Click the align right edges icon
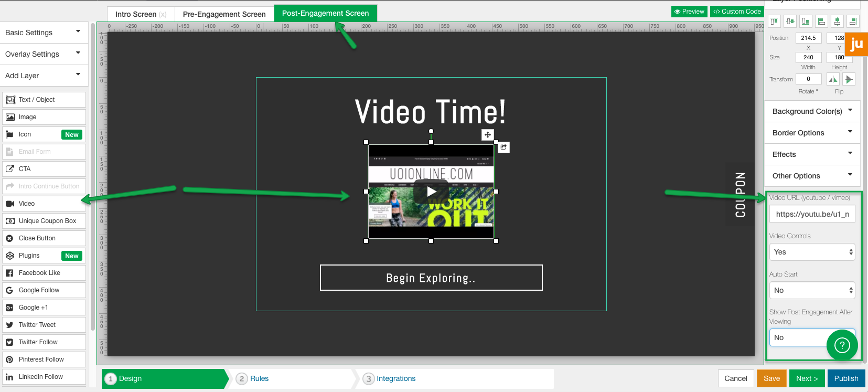Viewport: 868px width, 392px height. point(853,22)
